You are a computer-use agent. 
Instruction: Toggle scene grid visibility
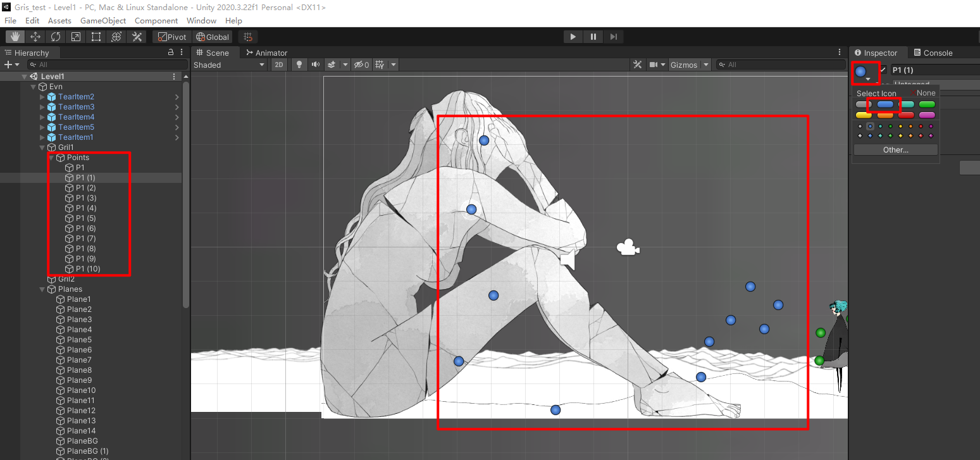380,65
